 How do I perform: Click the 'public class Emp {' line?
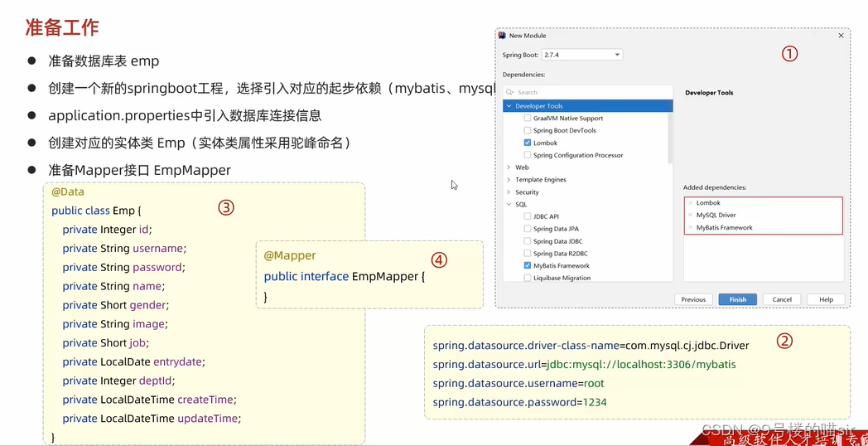click(x=97, y=211)
